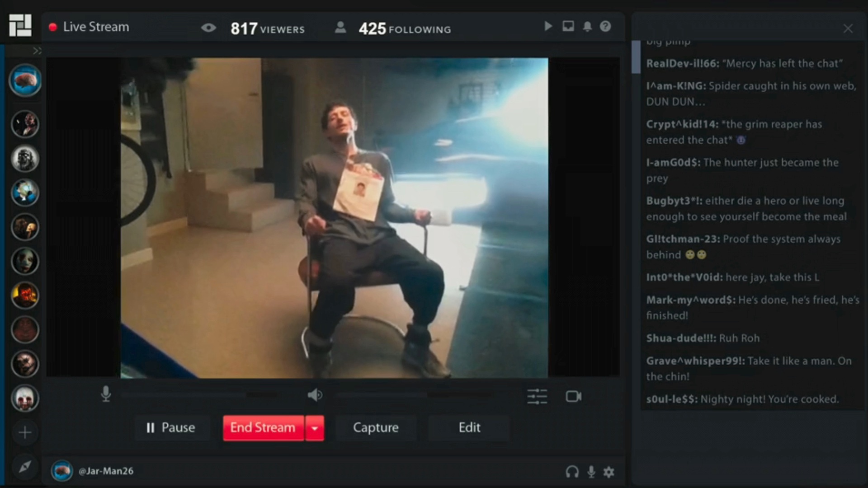This screenshot has height=488, width=868.
Task: Open notifications bell icon
Action: point(587,27)
